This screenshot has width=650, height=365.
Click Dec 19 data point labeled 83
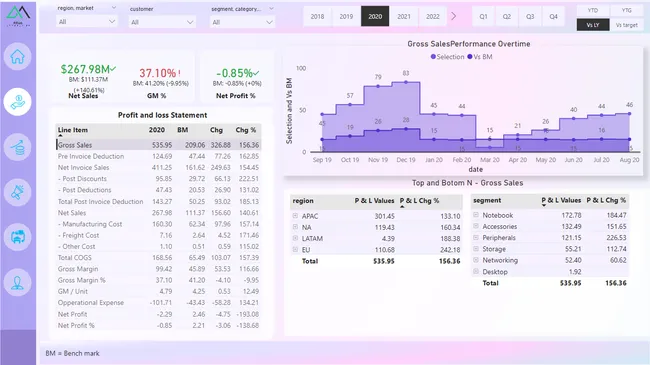(x=406, y=82)
